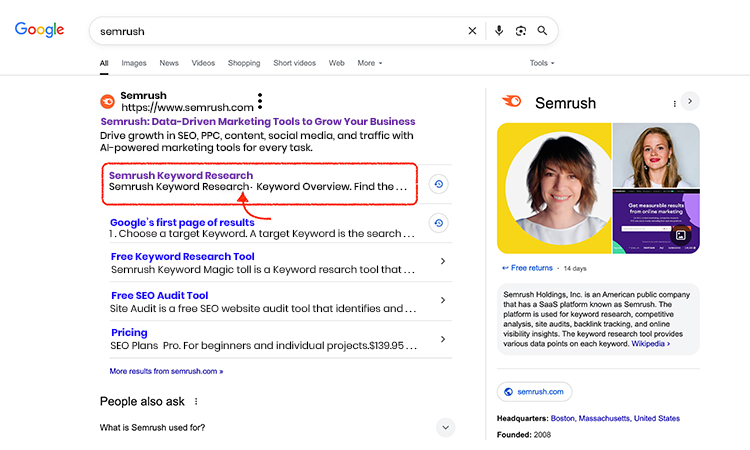Screen dimensions: 750x450
Task: Click the Semrush favicon in first result
Action: [108, 101]
